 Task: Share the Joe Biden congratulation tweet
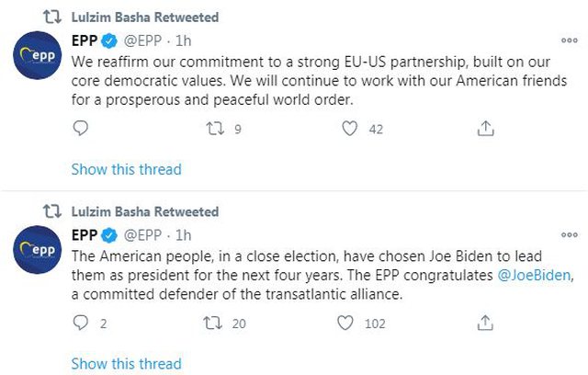[485, 323]
